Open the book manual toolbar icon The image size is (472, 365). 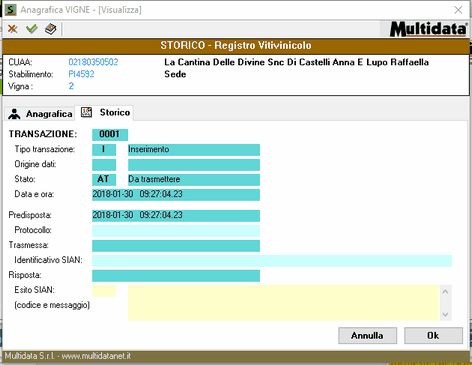coord(51,29)
